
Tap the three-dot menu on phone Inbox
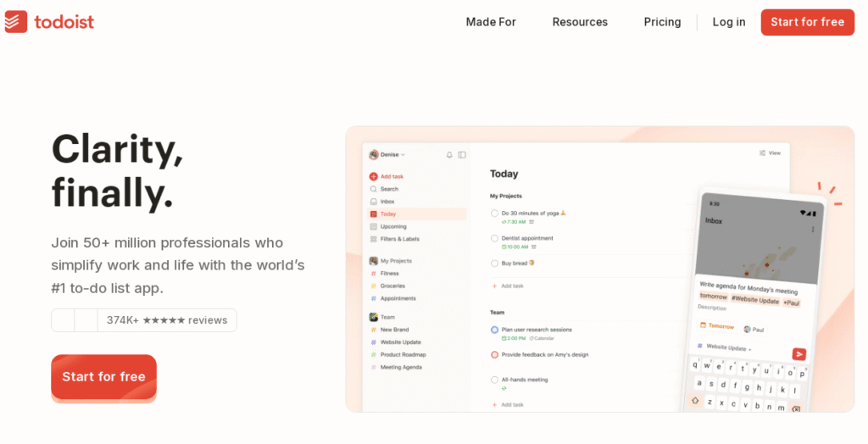pos(813,229)
